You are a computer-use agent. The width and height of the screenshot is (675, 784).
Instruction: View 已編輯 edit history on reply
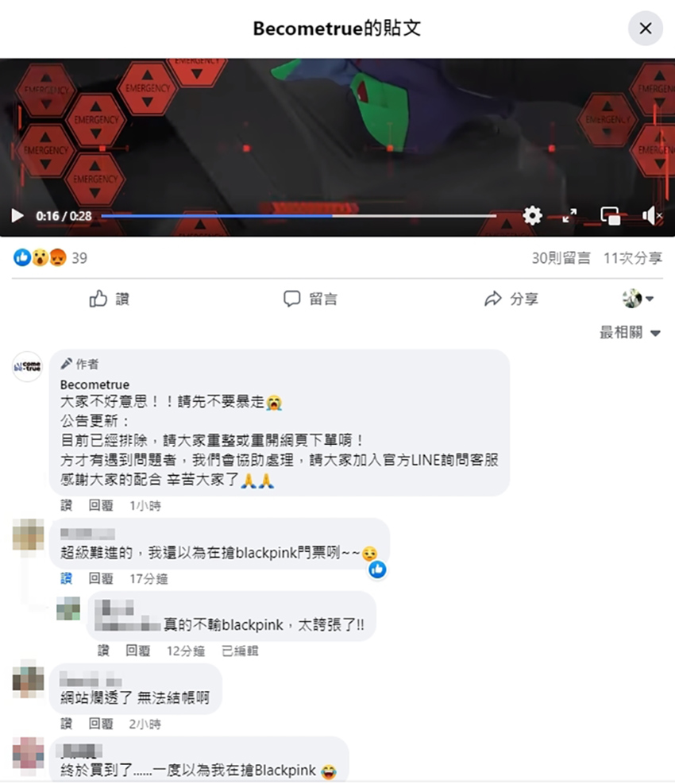coord(240,651)
